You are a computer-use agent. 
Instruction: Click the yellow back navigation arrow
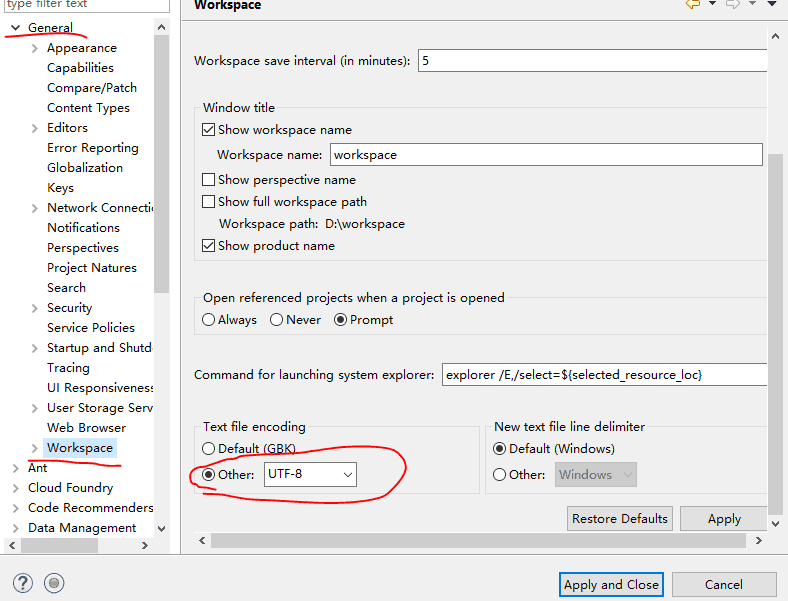[692, 5]
